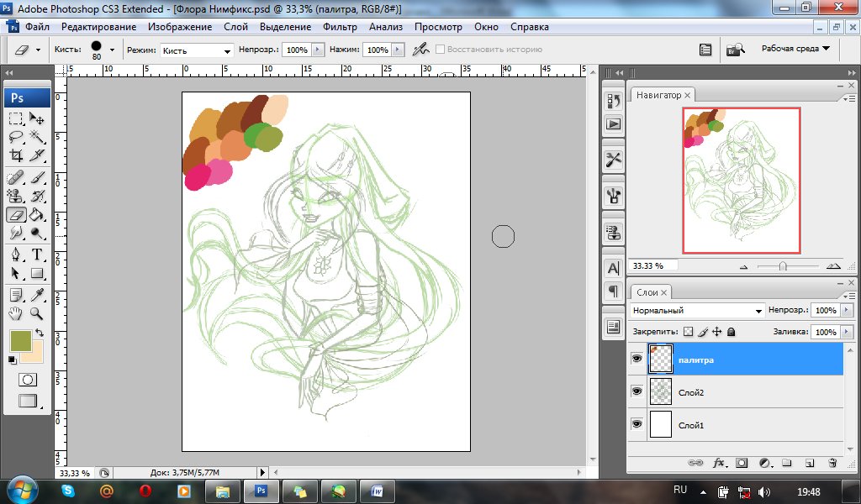Toggle lock position of layer

pyautogui.click(x=716, y=332)
